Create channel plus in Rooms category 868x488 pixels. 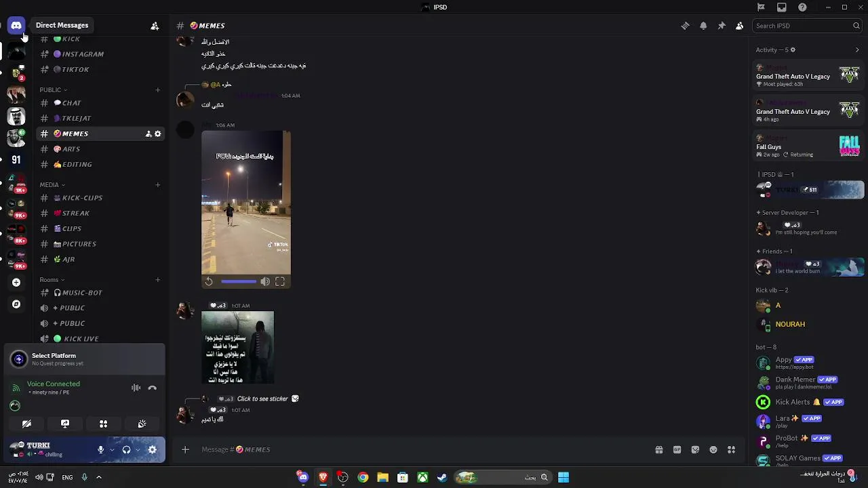coord(158,279)
